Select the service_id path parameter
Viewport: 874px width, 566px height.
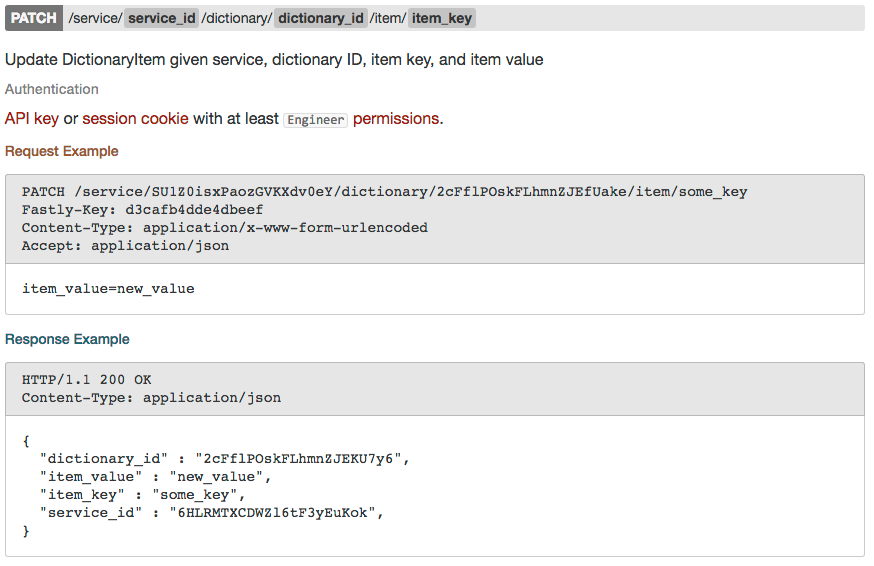point(162,18)
